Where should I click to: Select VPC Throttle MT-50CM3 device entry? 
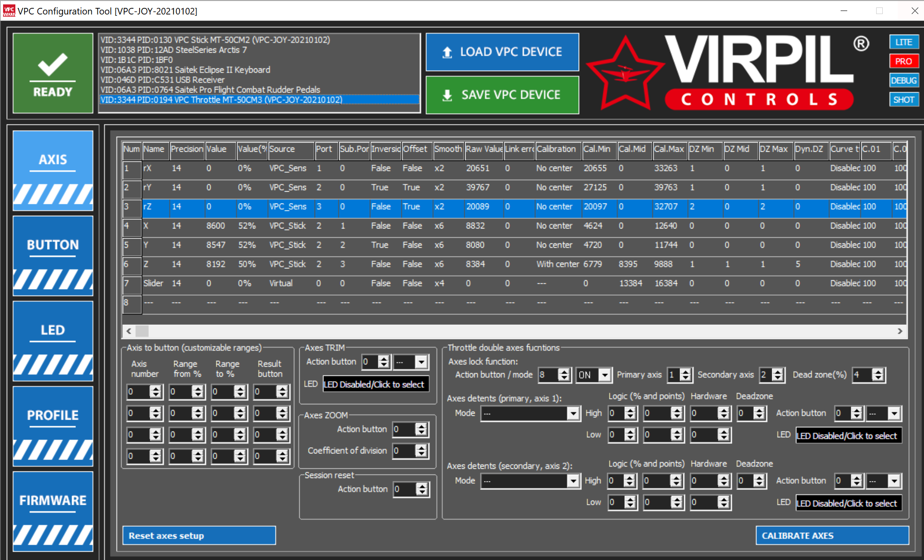click(259, 100)
